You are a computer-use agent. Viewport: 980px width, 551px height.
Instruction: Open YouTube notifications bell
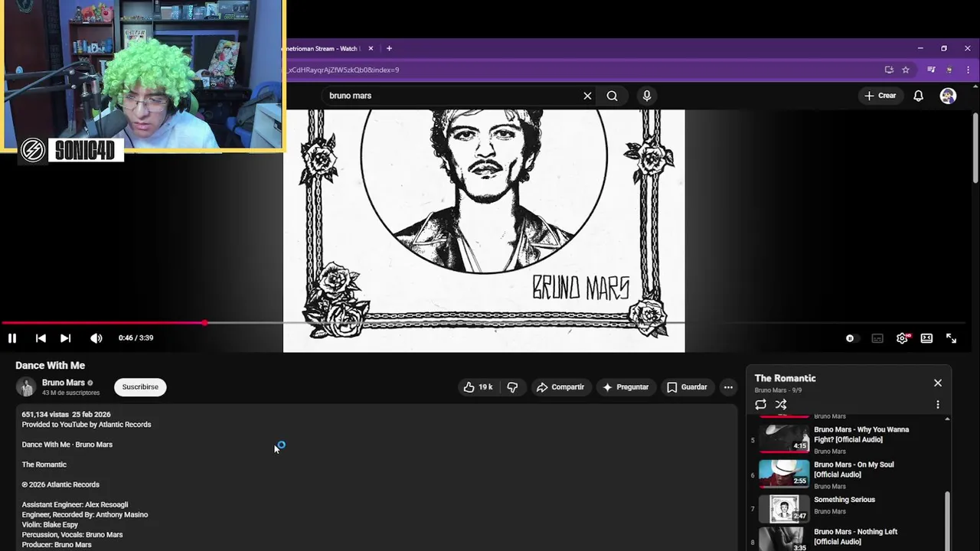tap(918, 96)
